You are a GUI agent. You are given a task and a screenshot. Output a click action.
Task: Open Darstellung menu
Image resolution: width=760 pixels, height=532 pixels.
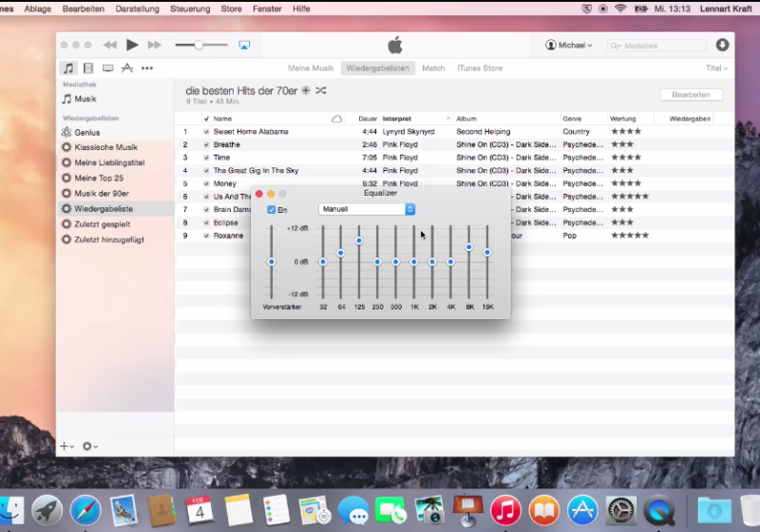click(137, 9)
